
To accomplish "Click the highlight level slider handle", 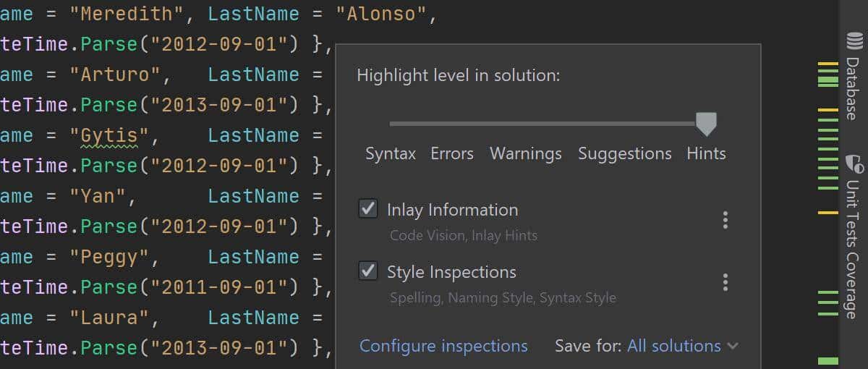I will pos(706,124).
